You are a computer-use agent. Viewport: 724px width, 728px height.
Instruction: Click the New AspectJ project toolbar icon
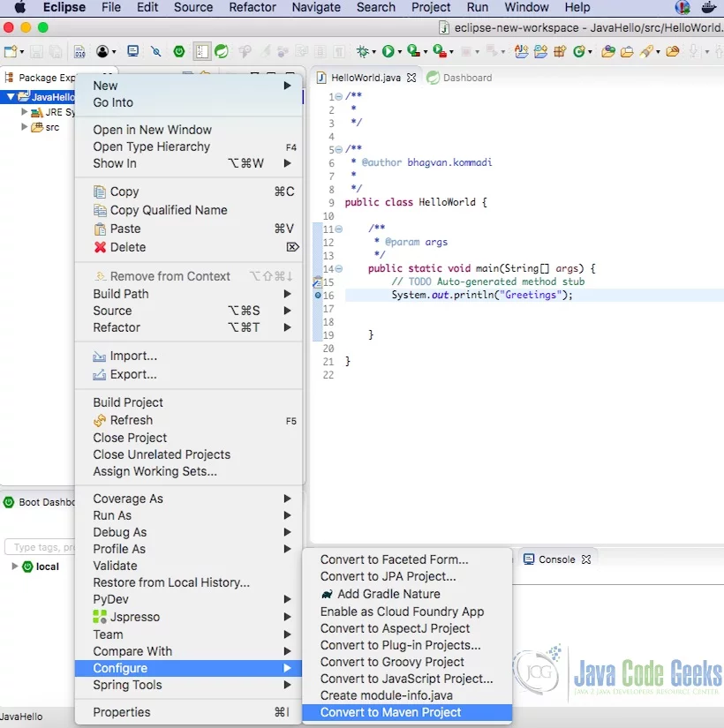coord(522,51)
